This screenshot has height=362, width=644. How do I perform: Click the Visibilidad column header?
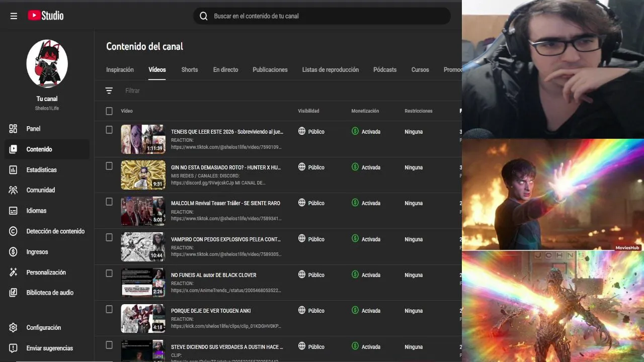pos(308,111)
